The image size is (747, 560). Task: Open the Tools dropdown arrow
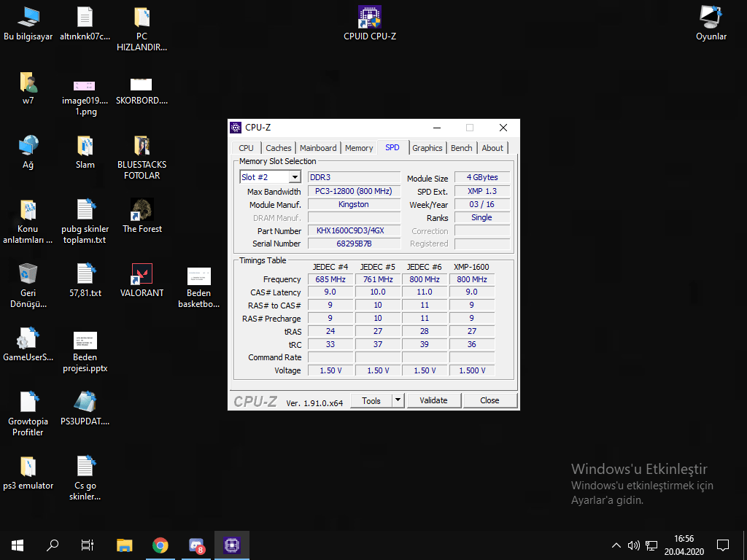point(398,400)
